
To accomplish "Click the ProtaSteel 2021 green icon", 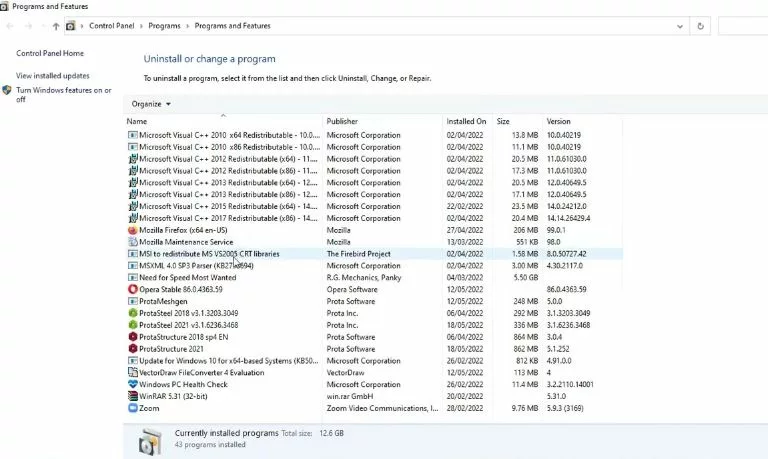I will coord(132,325).
